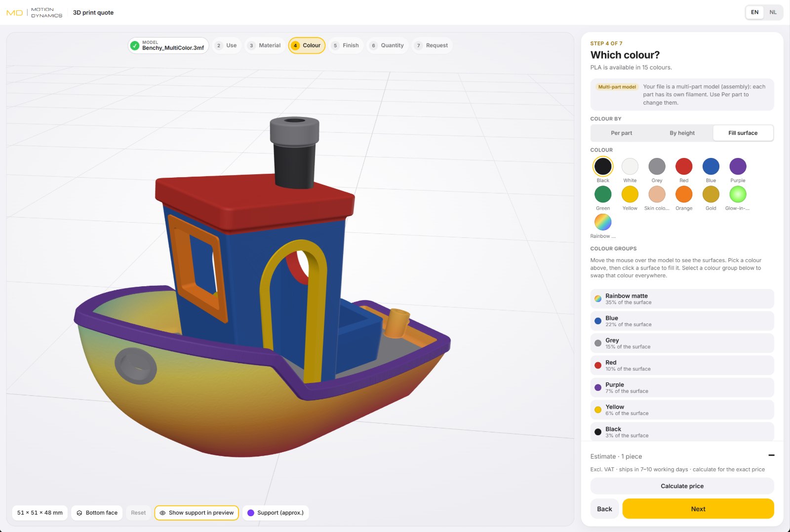This screenshot has width=790, height=532.
Task: Pick the Gold colour swatch
Action: tap(711, 194)
